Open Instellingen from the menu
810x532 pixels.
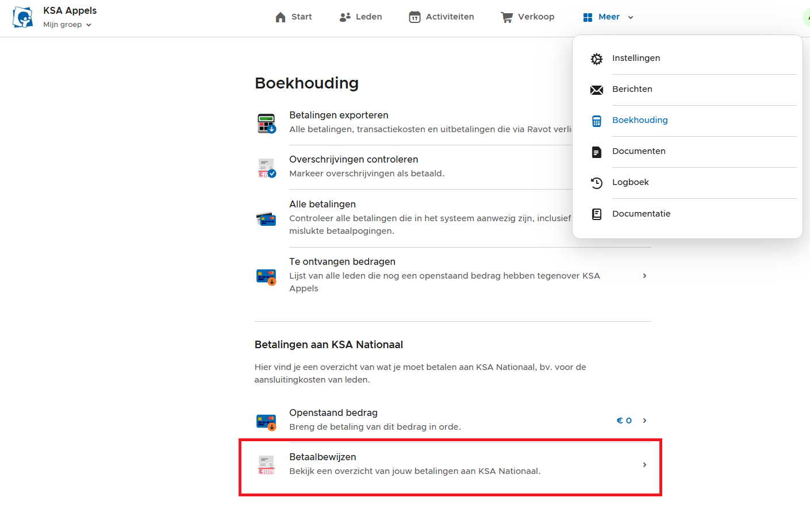tap(636, 58)
